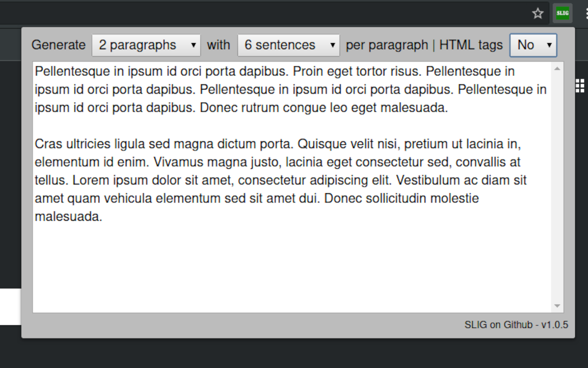Image resolution: width=588 pixels, height=368 pixels.
Task: Click the 'Generate' label
Action: [58, 45]
